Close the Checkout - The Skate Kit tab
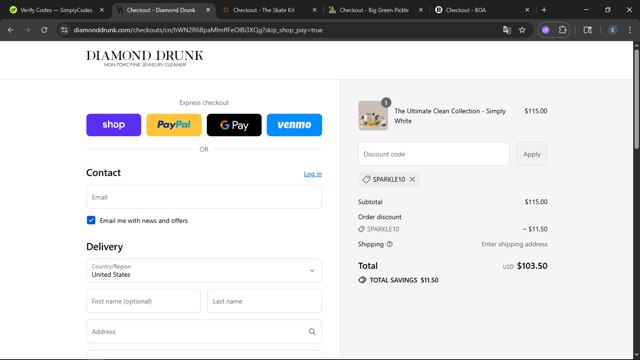Image resolution: width=640 pixels, height=360 pixels. [314, 10]
